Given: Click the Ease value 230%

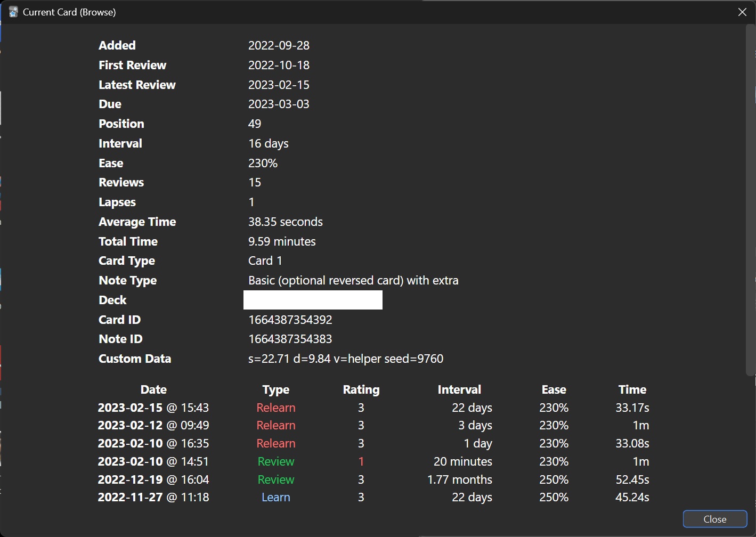Looking at the screenshot, I should click(x=263, y=162).
